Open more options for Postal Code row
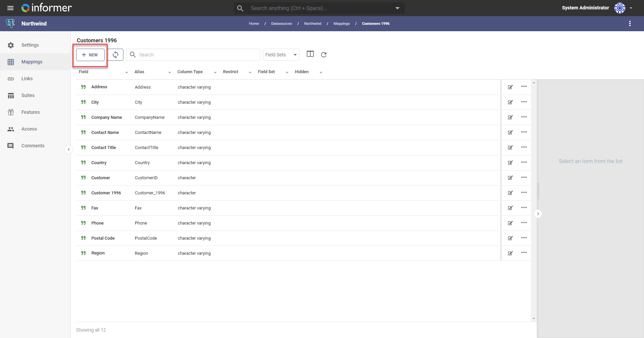644x338 pixels. click(x=524, y=238)
